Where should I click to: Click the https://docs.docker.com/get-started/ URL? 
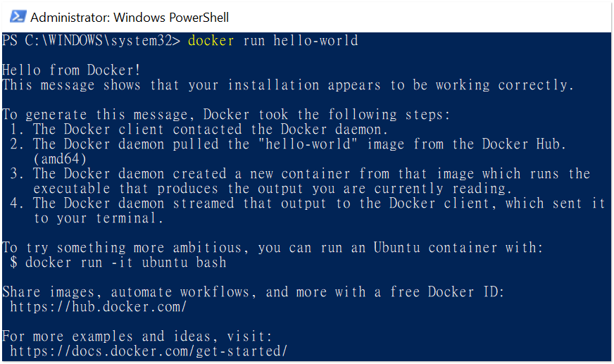pos(149,351)
